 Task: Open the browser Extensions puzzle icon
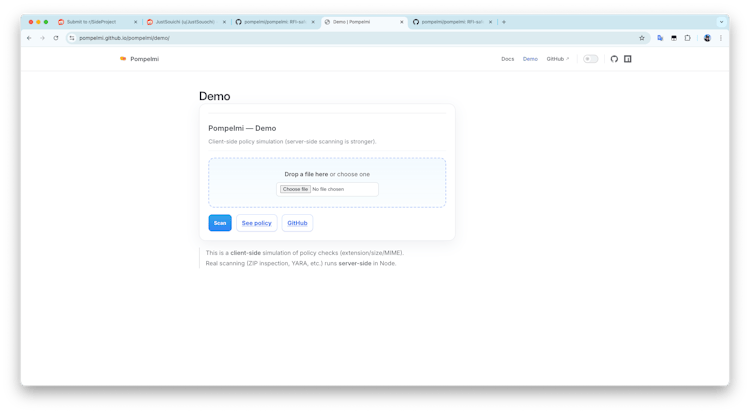coord(687,38)
